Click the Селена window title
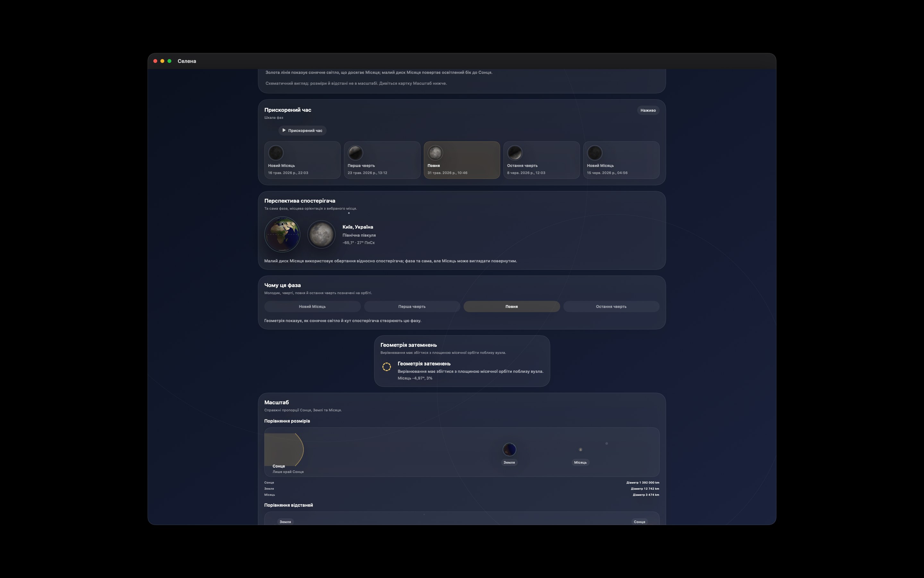Image resolution: width=924 pixels, height=578 pixels. [187, 61]
